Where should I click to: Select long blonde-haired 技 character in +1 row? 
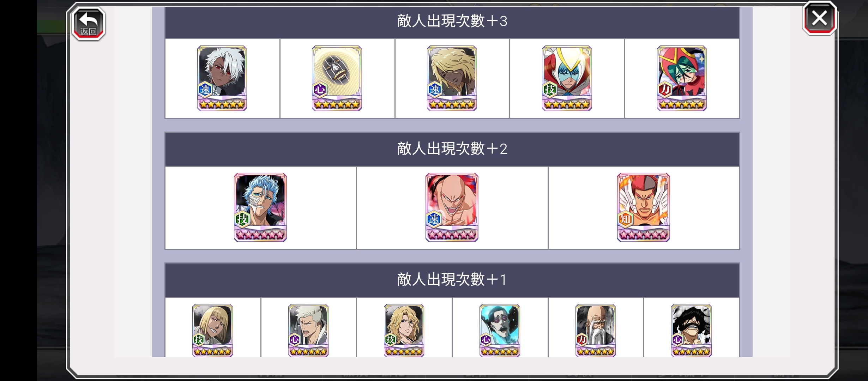coord(404,331)
